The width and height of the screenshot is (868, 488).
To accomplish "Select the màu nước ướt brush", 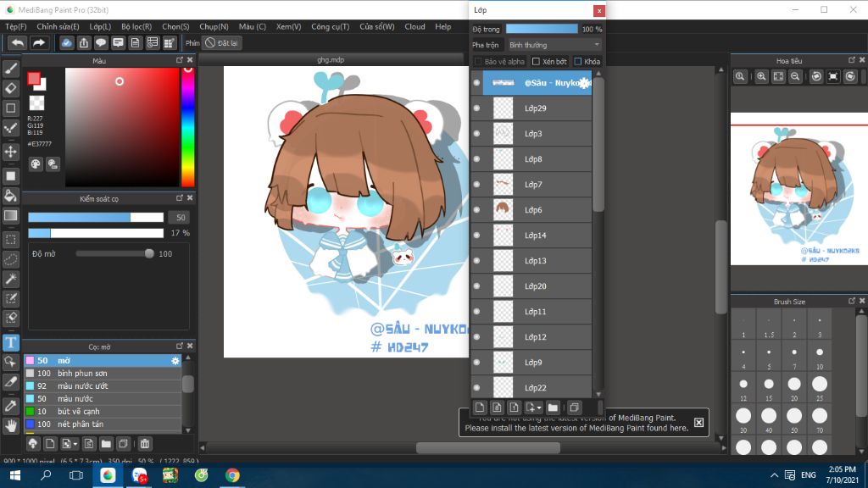I will pos(103,386).
